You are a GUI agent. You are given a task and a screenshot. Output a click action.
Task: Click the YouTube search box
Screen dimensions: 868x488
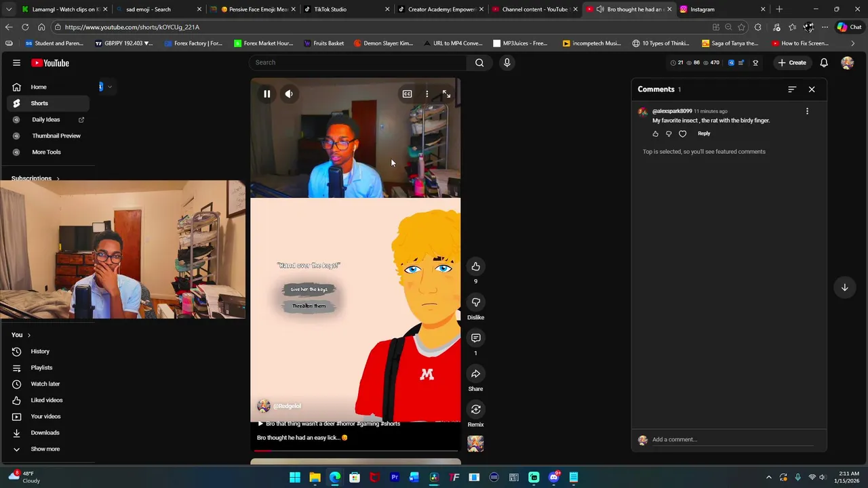coord(358,62)
